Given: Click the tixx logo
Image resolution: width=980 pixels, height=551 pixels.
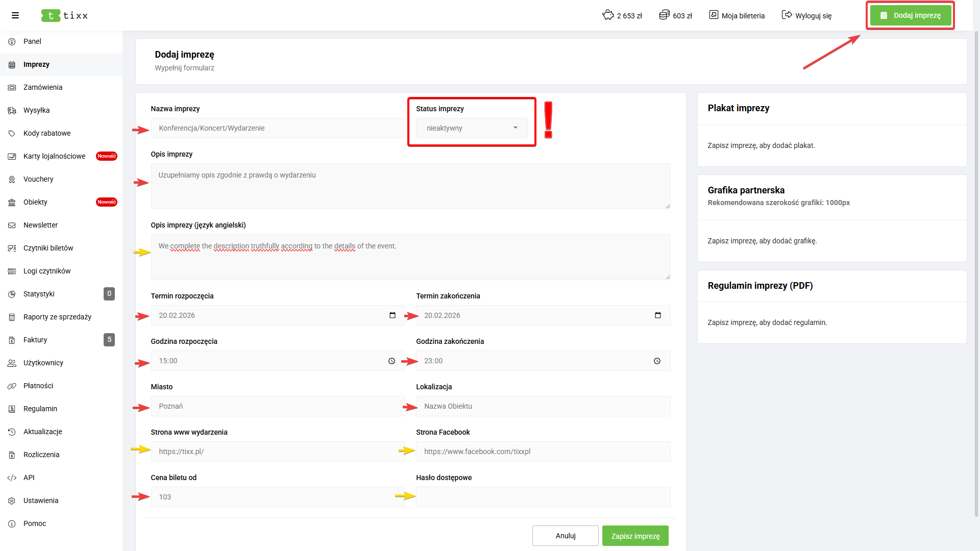Looking at the screenshot, I should [x=65, y=15].
